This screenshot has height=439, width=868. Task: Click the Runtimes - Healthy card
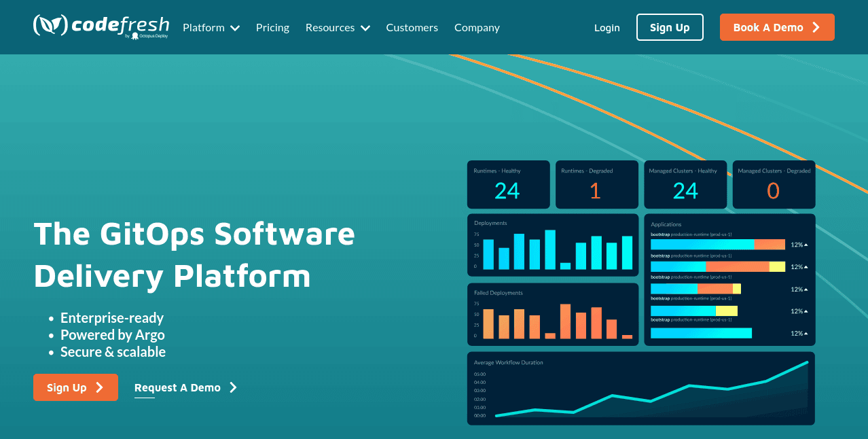tap(509, 184)
